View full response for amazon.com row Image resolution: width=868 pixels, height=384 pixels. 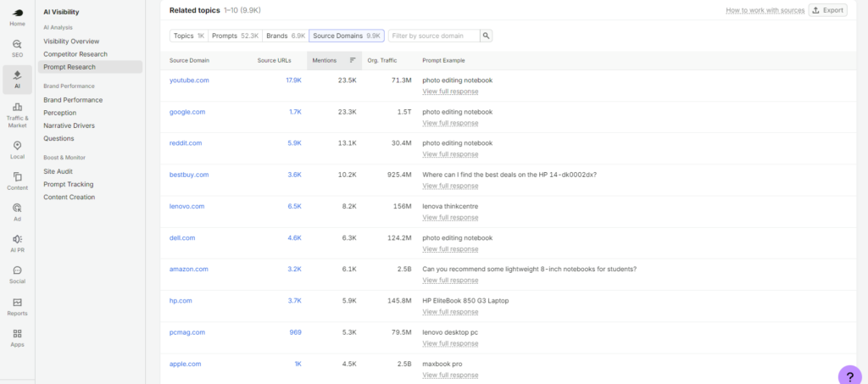pos(450,280)
